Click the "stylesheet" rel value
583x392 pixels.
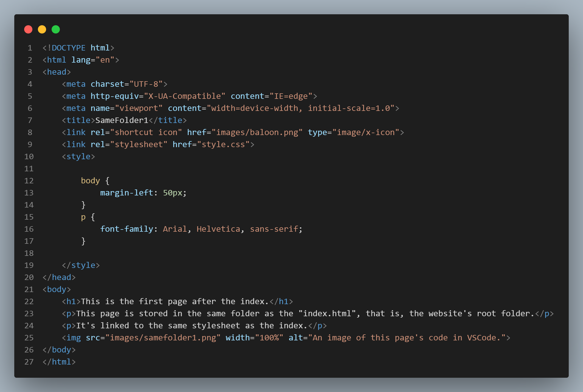tap(139, 144)
